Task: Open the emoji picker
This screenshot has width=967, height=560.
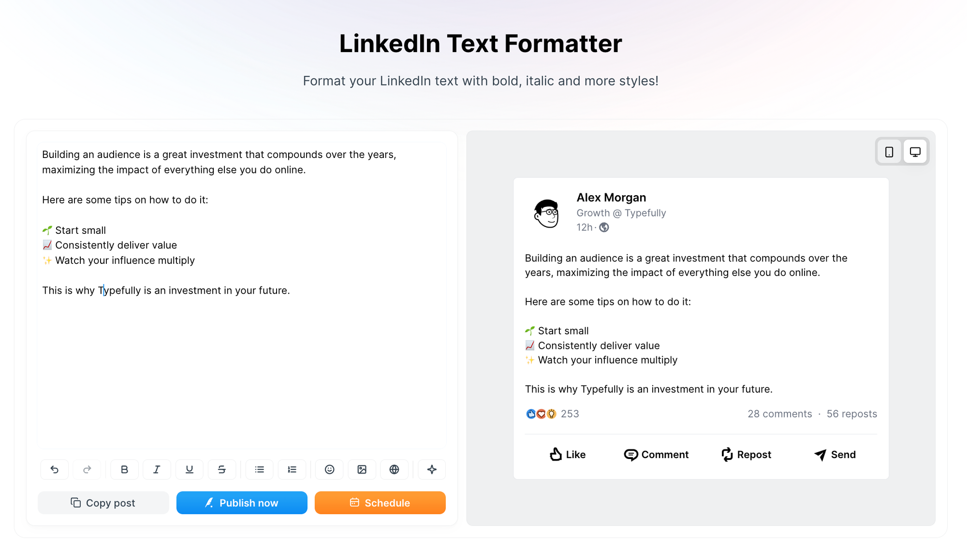Action: 329,469
